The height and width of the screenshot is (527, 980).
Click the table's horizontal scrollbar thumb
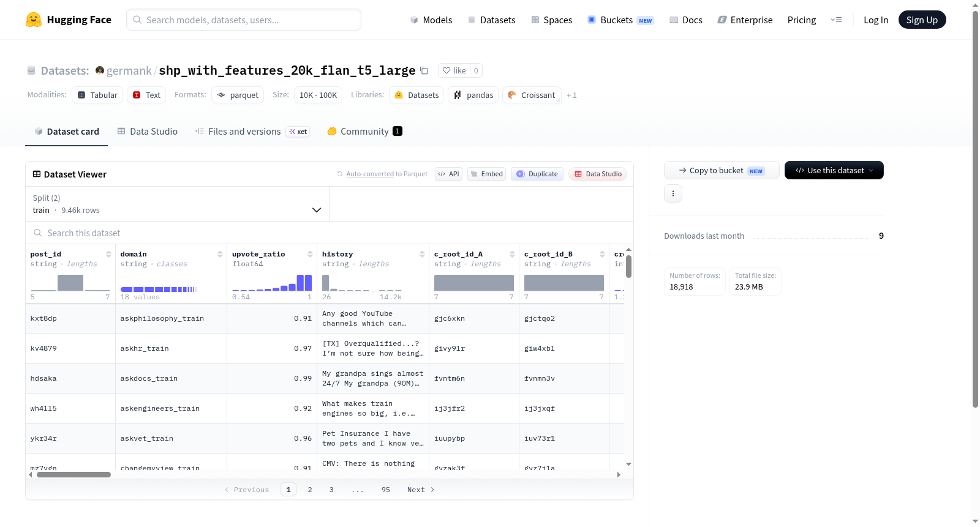coord(73,474)
